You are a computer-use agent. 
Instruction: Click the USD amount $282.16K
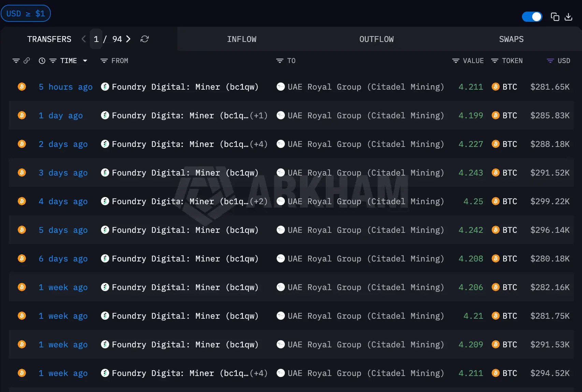tap(550, 287)
